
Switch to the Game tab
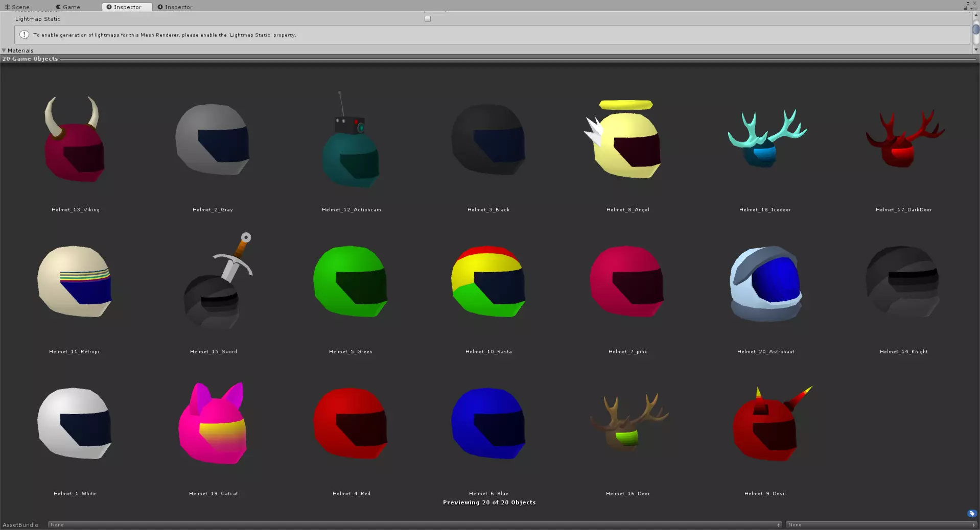click(68, 7)
